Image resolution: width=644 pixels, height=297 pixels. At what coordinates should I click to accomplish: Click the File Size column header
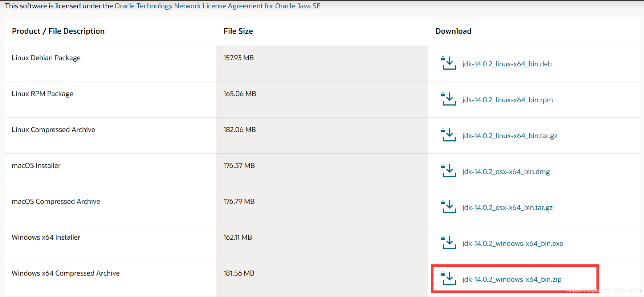click(x=238, y=31)
